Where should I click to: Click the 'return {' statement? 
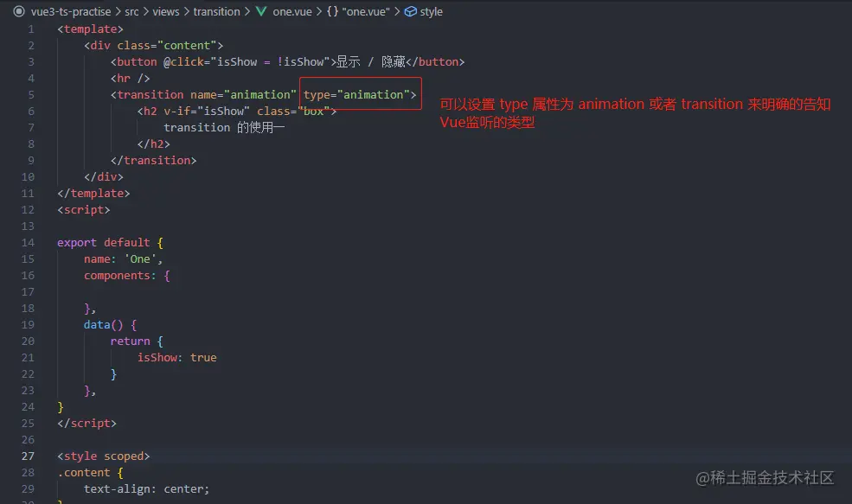pyautogui.click(x=137, y=341)
